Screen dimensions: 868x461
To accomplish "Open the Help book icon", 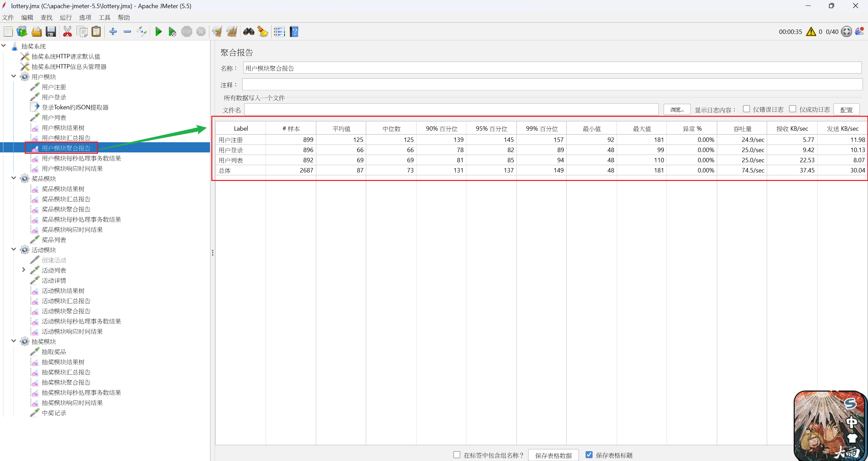I will (x=294, y=32).
